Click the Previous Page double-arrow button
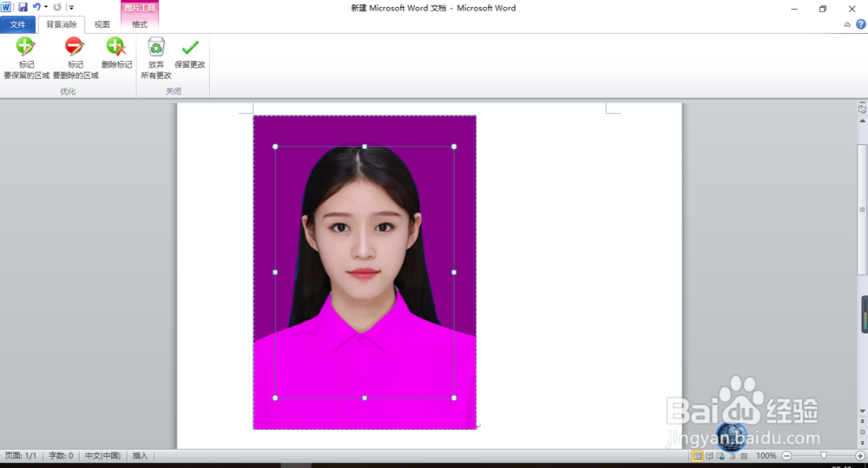This screenshot has height=468, width=868. click(862, 421)
